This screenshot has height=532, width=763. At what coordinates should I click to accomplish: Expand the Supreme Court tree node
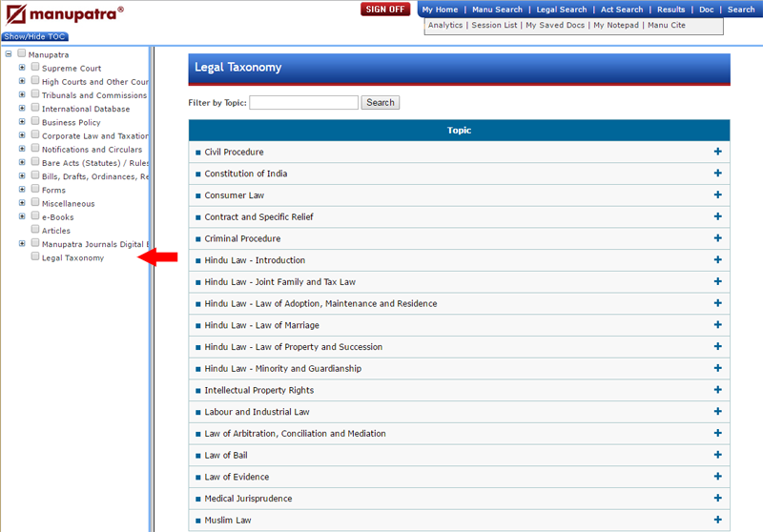pyautogui.click(x=22, y=68)
